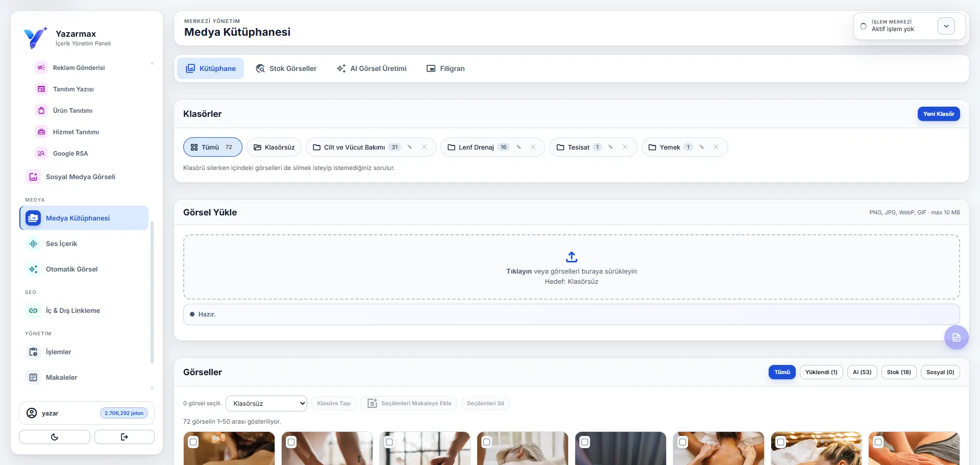The height and width of the screenshot is (465, 980).
Task: Click the sidebar scroll-down arrow
Action: (152, 388)
